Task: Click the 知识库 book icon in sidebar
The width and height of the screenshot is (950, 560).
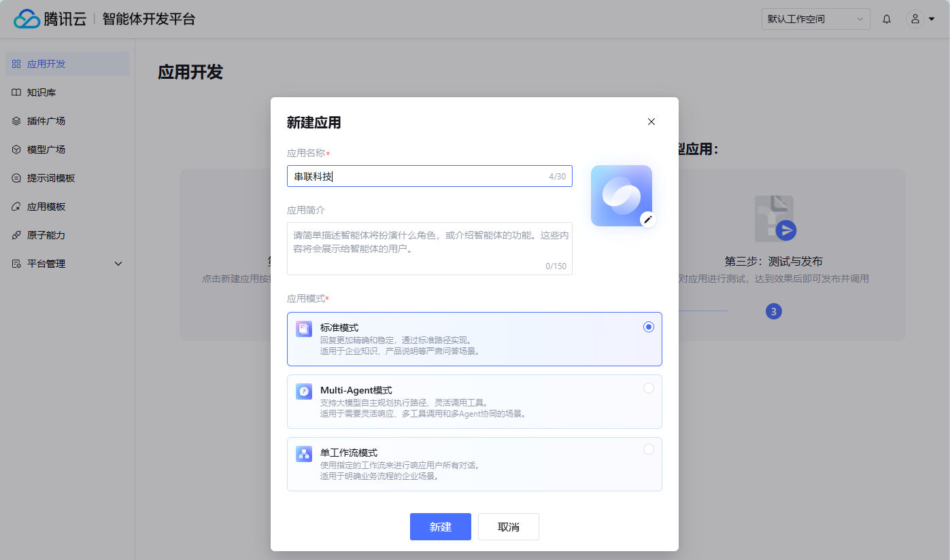Action: tap(16, 92)
